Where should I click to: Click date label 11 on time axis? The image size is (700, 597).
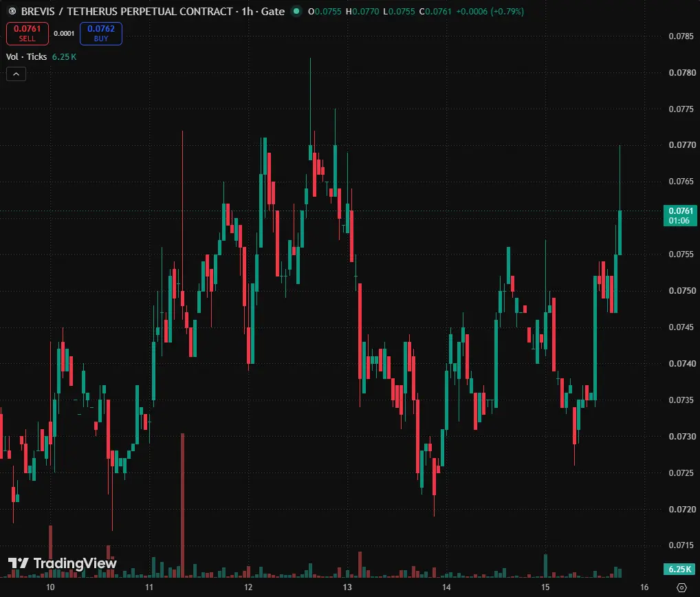[149, 587]
